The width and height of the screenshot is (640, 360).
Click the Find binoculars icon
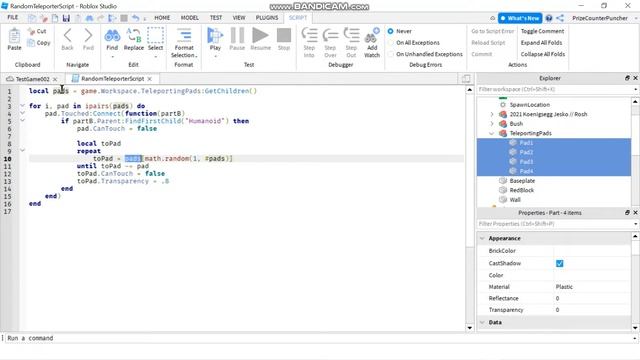click(112, 36)
